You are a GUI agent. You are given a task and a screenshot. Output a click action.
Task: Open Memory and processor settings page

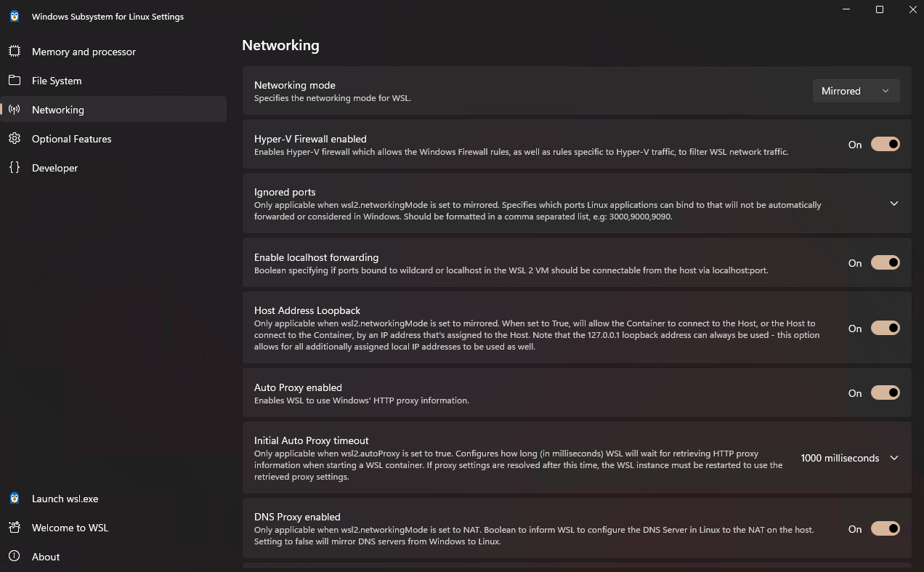(113, 52)
